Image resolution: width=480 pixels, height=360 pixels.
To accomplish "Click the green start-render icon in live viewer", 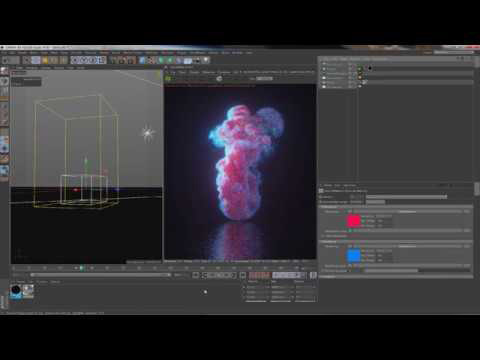I will (x=168, y=79).
